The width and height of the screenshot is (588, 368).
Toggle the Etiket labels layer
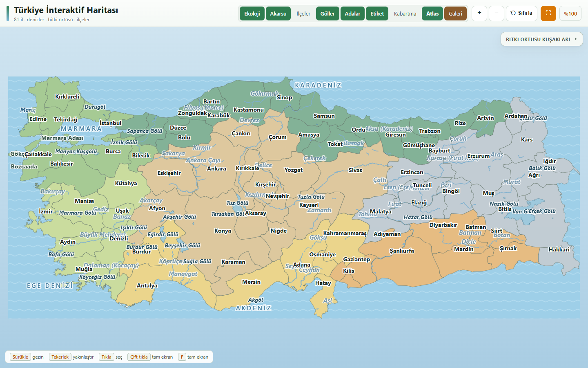tap(377, 13)
